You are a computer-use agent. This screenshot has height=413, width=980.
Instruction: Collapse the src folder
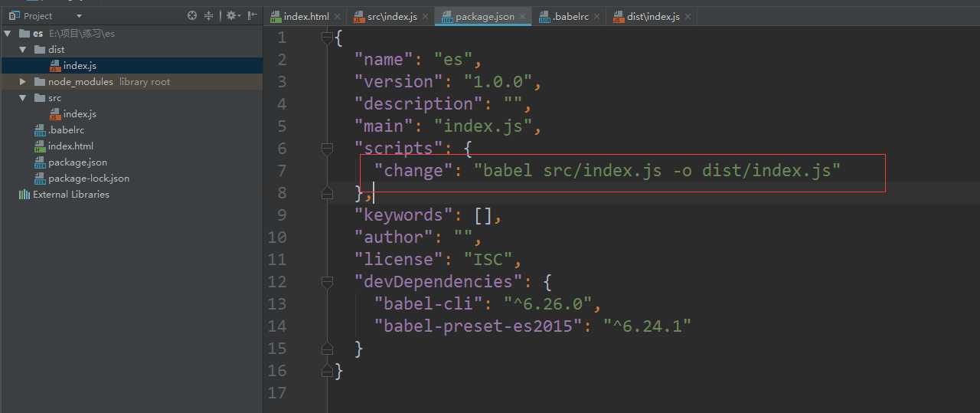click(23, 98)
